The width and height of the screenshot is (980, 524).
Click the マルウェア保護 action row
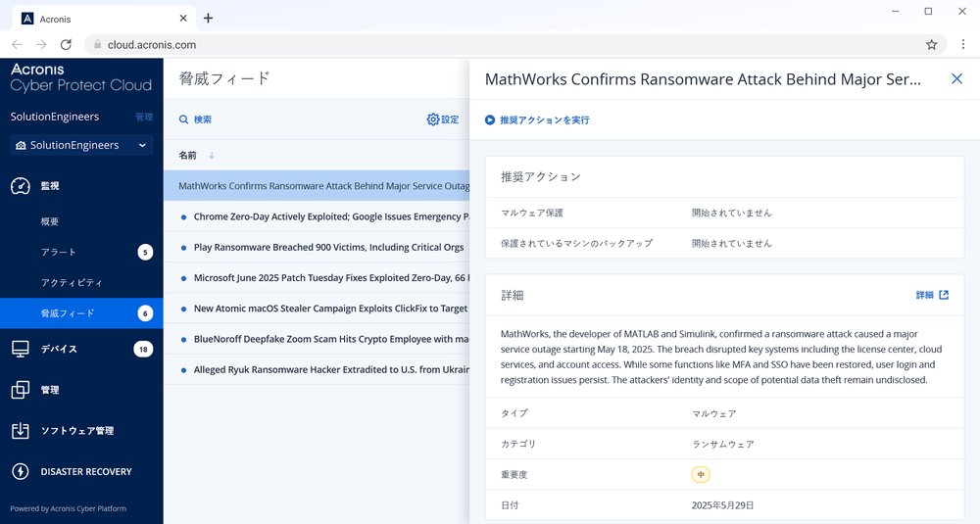(724, 213)
